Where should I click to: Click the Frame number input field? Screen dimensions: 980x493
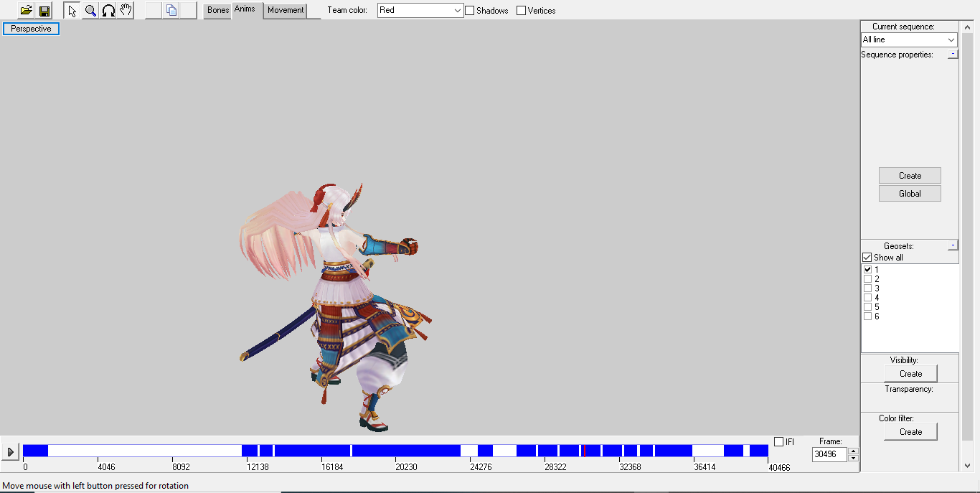click(x=829, y=454)
